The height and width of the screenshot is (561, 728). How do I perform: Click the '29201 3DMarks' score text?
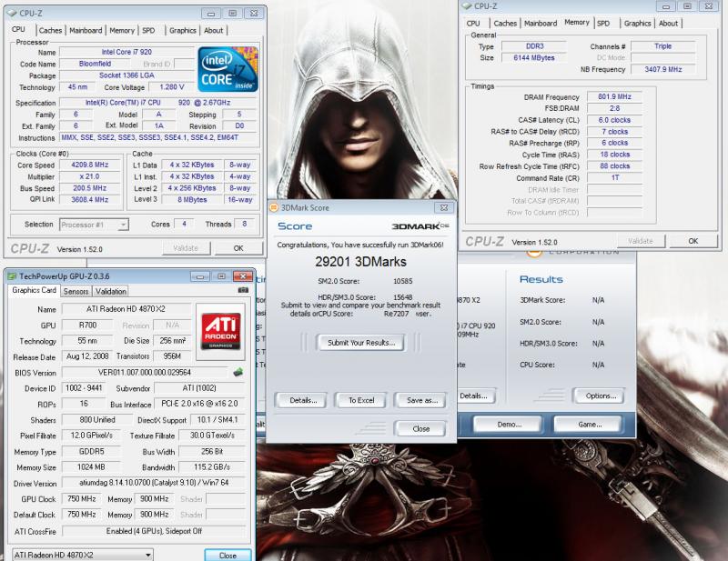pos(360,262)
